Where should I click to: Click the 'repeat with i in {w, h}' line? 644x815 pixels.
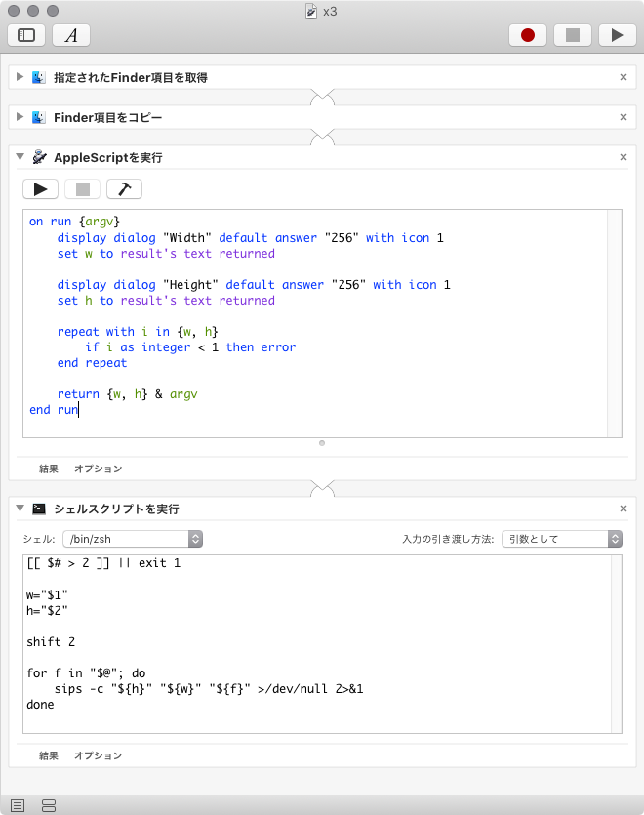[x=138, y=332]
